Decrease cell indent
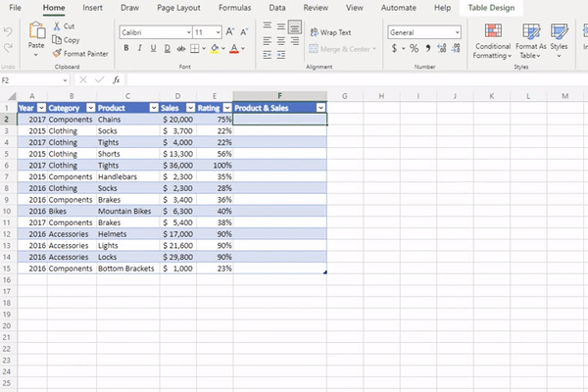The width and height of the screenshot is (588, 392). 267,55
